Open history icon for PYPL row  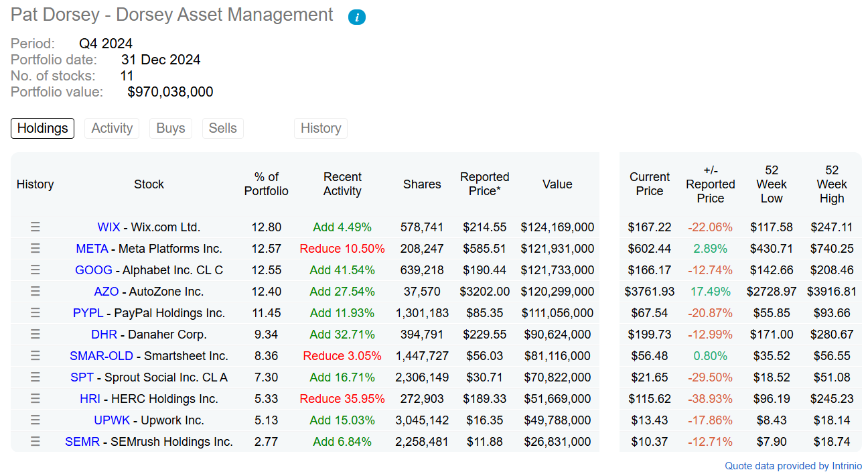(35, 313)
